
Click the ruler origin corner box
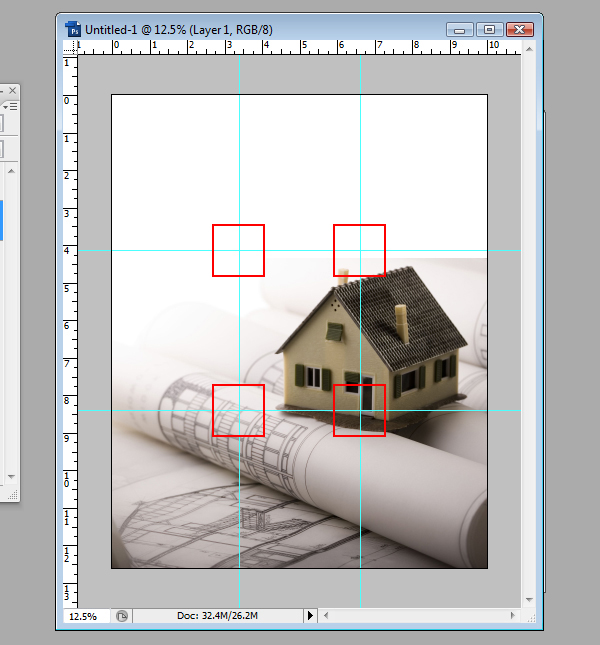(70, 47)
